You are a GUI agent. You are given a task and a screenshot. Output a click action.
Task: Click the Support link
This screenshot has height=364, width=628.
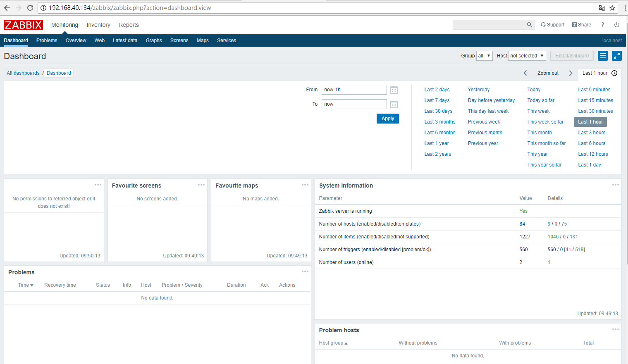tap(553, 25)
